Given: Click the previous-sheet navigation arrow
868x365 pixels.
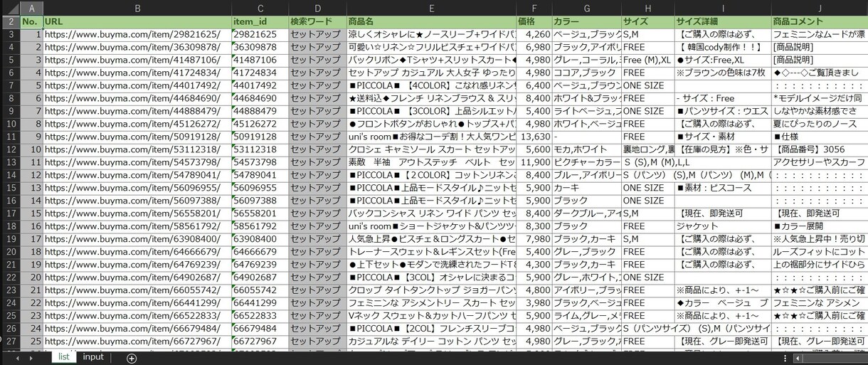Looking at the screenshot, I should click(17, 358).
